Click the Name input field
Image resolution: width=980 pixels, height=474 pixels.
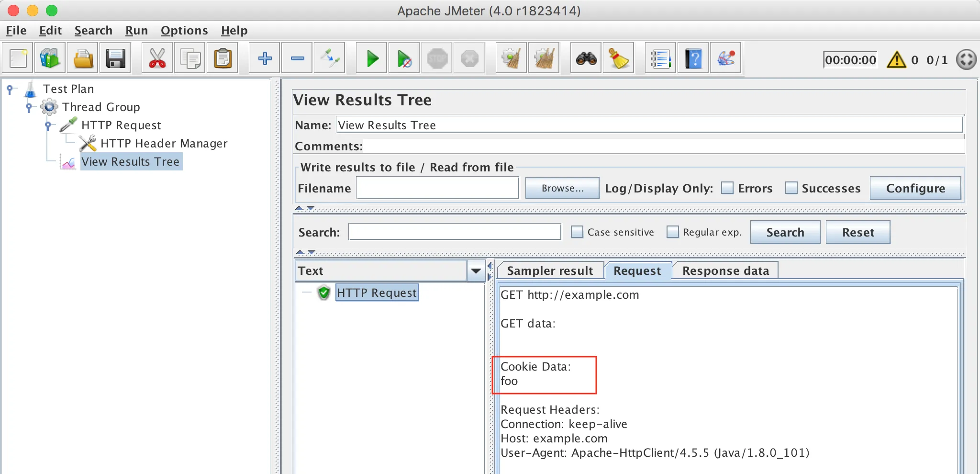click(x=649, y=125)
